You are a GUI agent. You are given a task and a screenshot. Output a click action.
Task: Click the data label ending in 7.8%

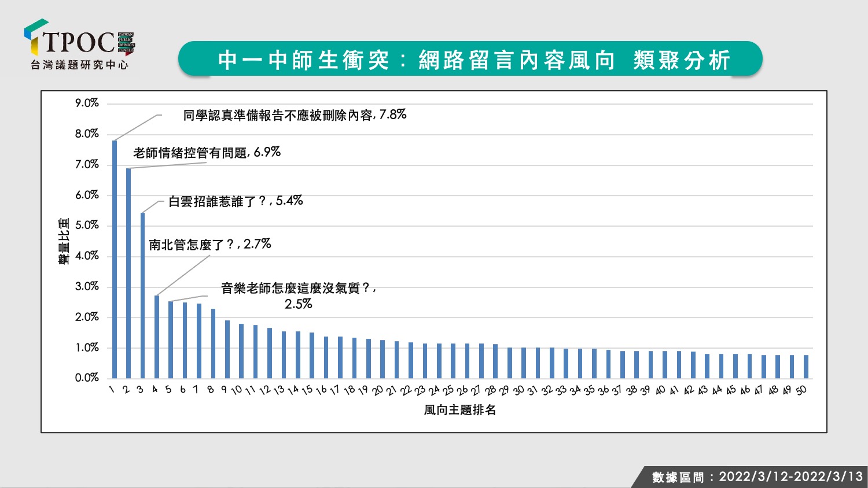[x=295, y=115]
